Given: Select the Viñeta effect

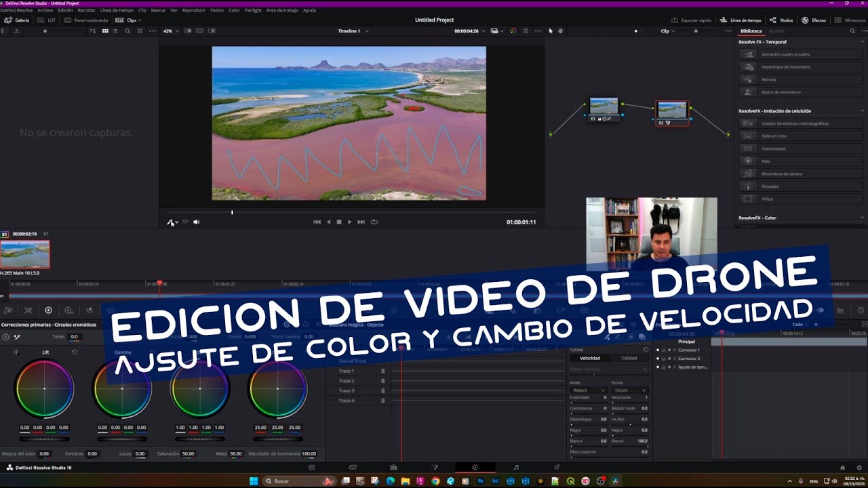Looking at the screenshot, I should point(800,199).
